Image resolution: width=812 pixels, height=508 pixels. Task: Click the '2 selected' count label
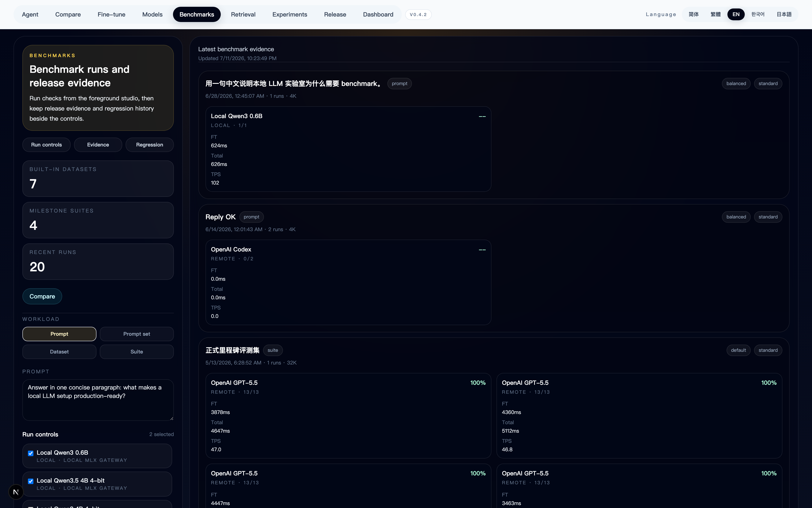coord(161,434)
